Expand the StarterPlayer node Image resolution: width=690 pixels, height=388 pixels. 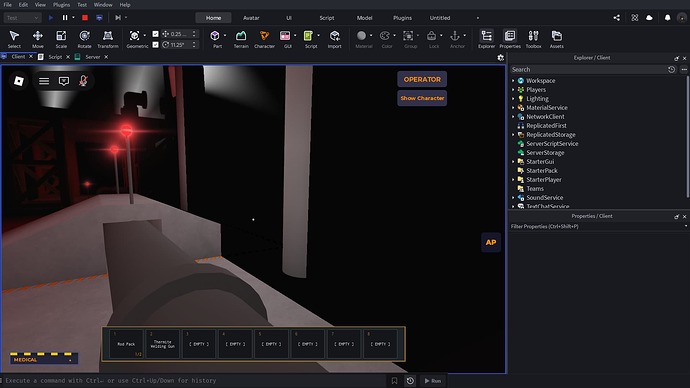pos(513,179)
